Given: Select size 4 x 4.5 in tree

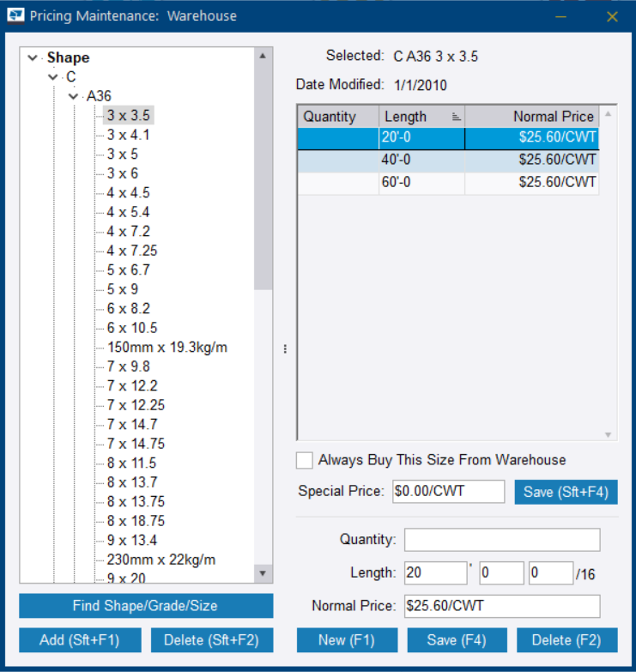Looking at the screenshot, I should coord(128,193).
